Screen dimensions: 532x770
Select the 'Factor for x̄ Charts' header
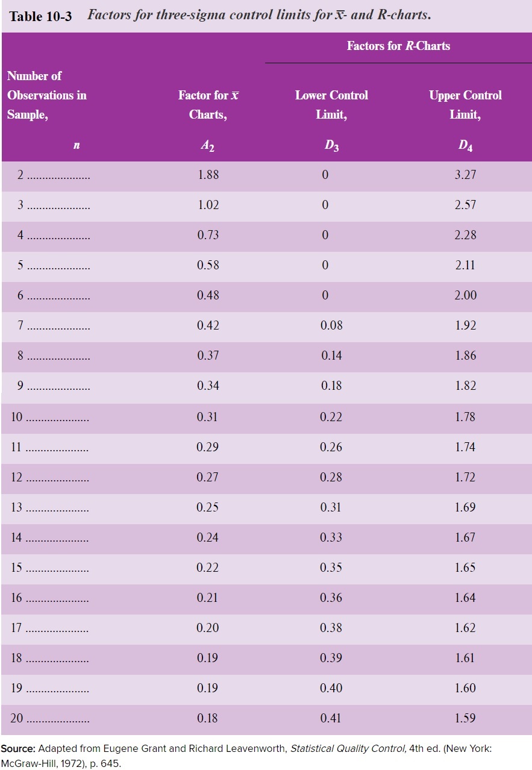click(208, 105)
